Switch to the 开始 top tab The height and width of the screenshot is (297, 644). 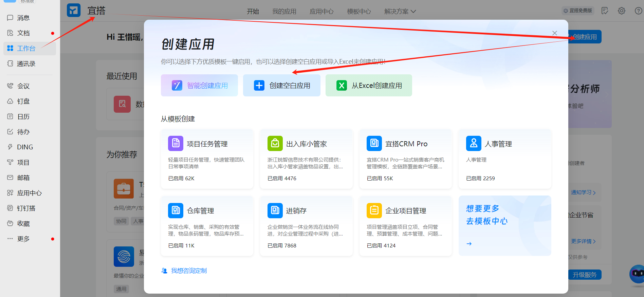coord(253,12)
